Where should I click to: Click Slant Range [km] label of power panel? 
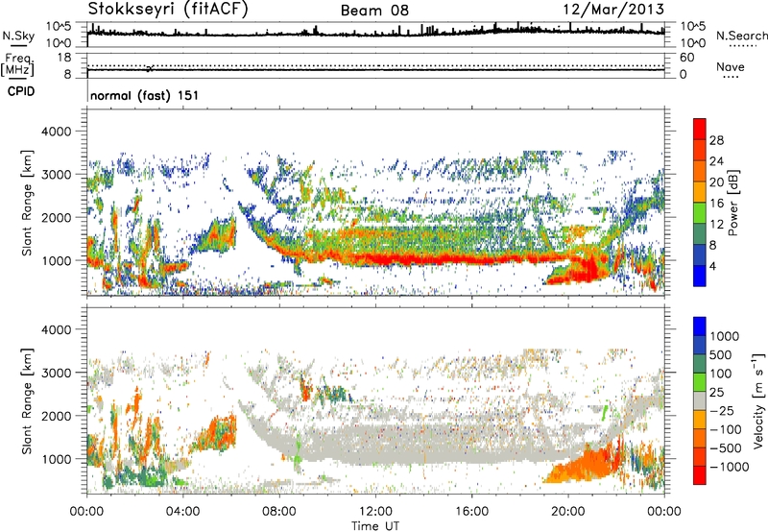pyautogui.click(x=27, y=203)
